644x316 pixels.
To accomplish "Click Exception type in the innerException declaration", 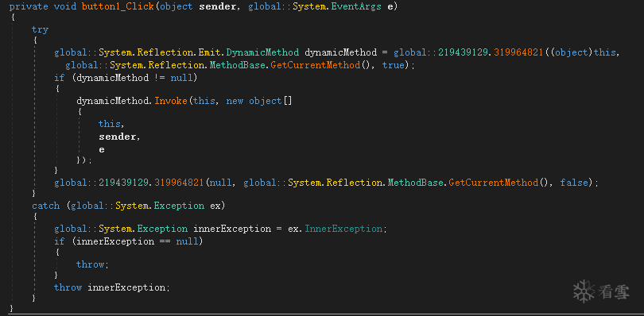I will click(163, 228).
